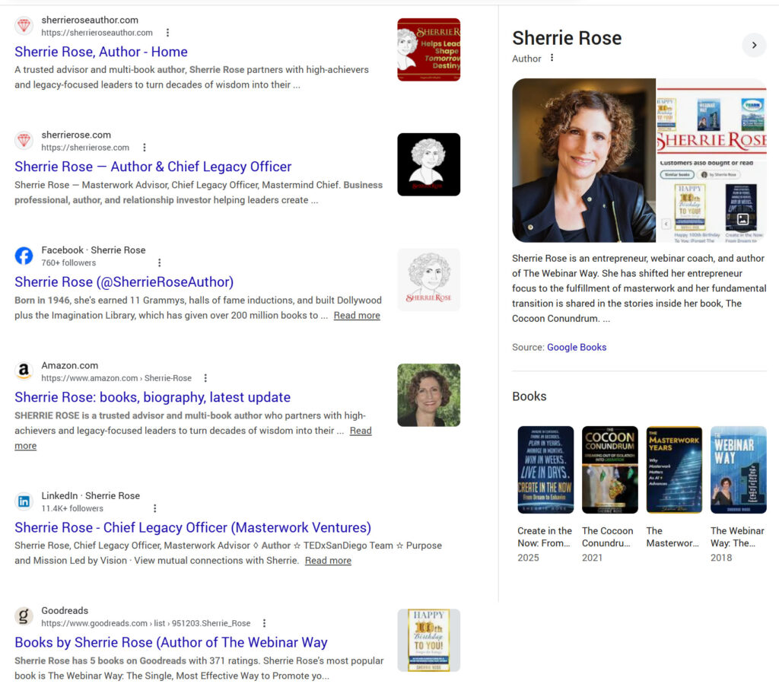
Task: Open Sherrie Rose, Author - Home link
Action: coord(100,52)
